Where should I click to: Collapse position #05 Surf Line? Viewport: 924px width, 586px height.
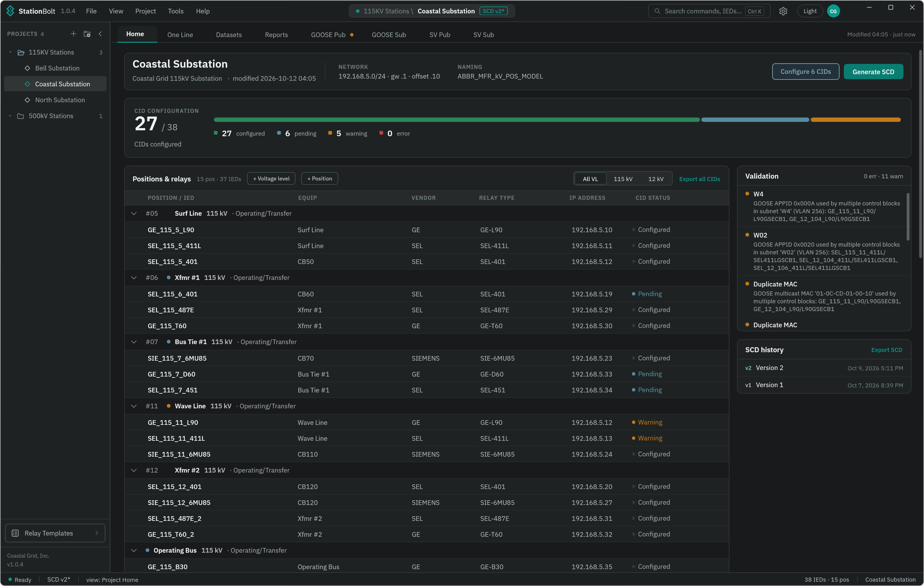point(134,214)
